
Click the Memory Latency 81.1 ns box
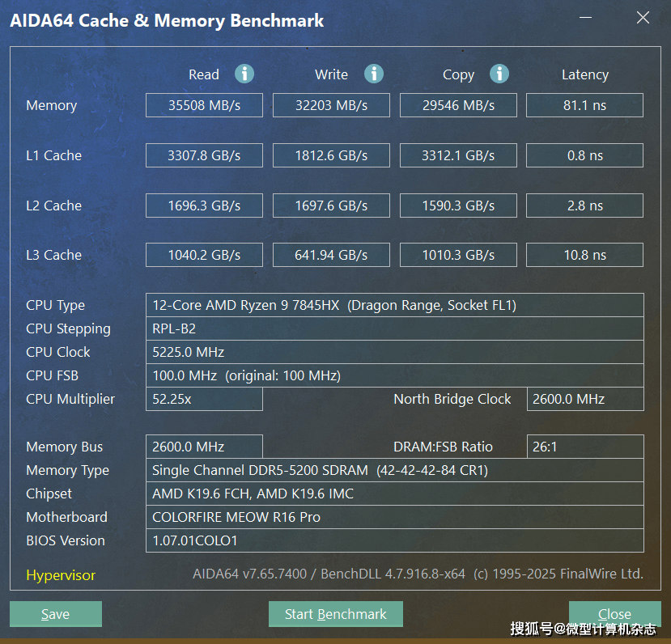(584, 105)
